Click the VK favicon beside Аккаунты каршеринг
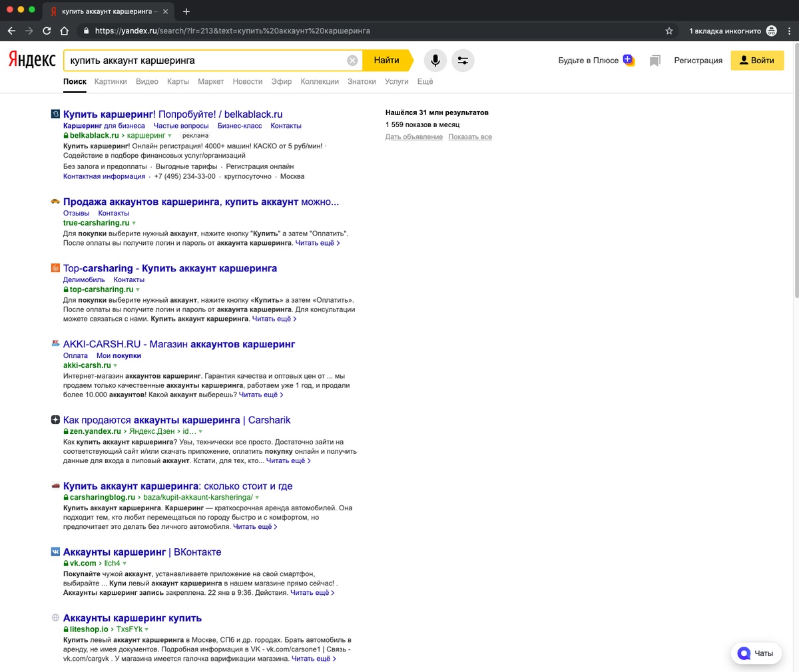The width and height of the screenshot is (799, 672). (x=55, y=552)
